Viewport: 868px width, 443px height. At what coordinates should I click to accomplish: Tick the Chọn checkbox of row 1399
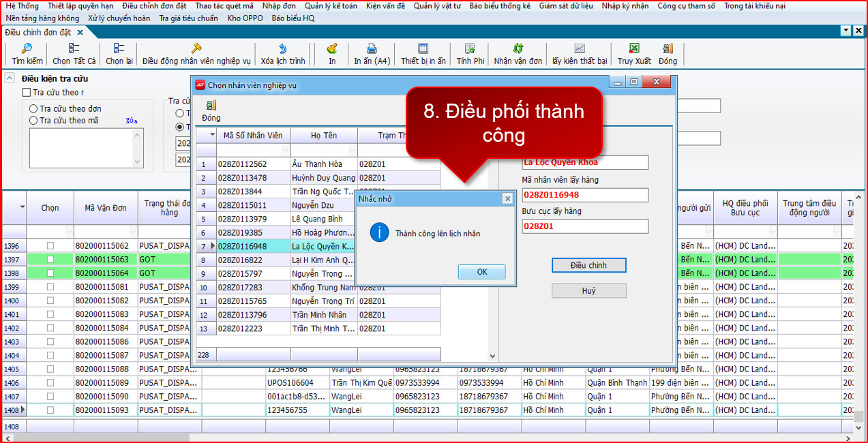pos(50,287)
